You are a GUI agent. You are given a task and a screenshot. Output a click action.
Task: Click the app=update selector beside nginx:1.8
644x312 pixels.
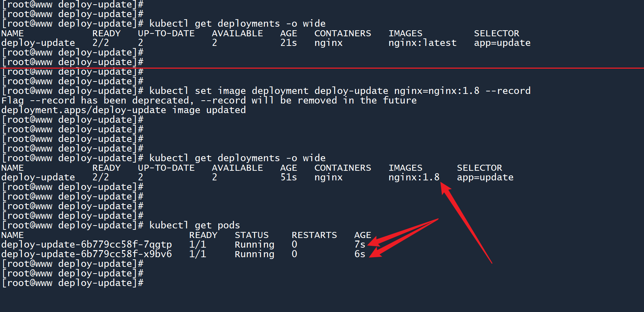click(x=485, y=178)
